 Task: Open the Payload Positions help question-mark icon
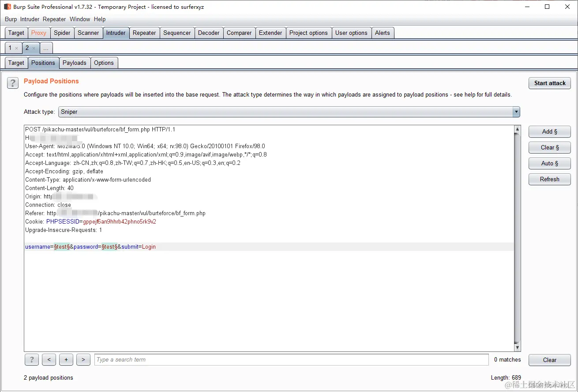pos(13,82)
